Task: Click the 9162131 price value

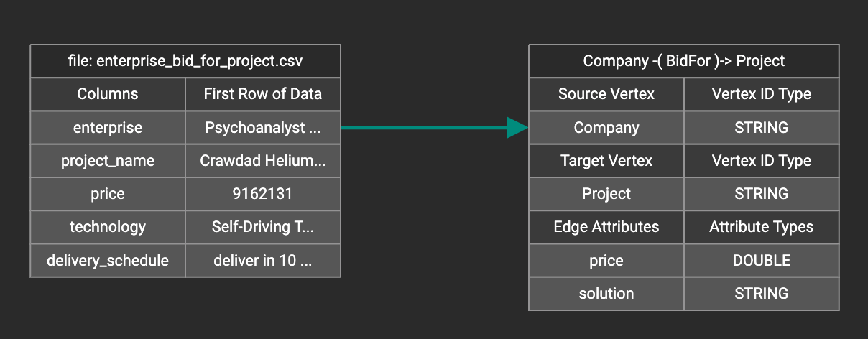Action: click(x=262, y=194)
